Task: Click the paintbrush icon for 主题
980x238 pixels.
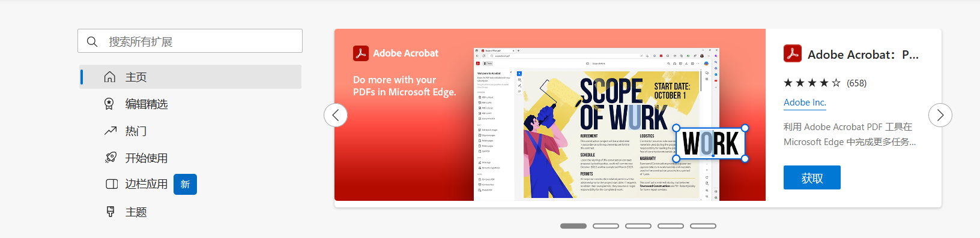Action: pyautogui.click(x=110, y=212)
